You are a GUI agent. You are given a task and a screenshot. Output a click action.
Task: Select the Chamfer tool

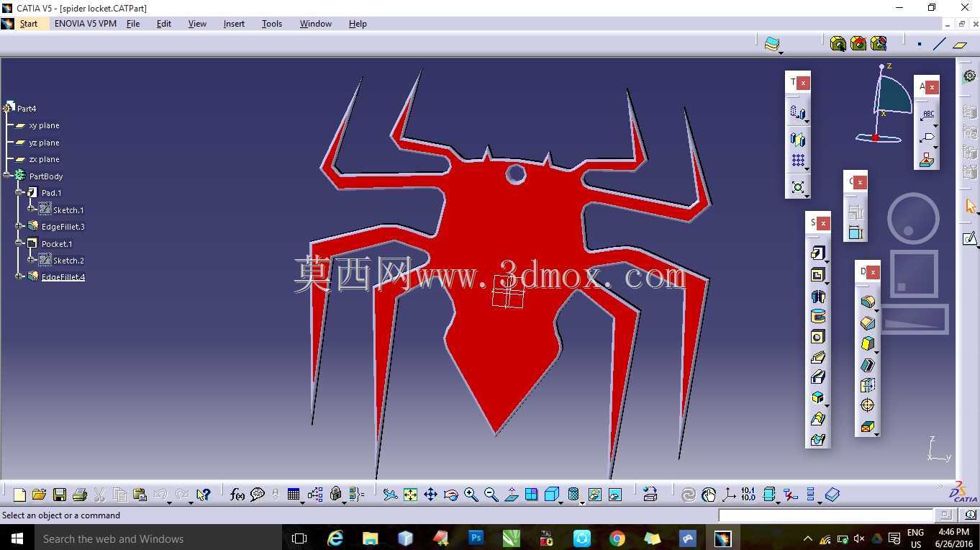(868, 323)
